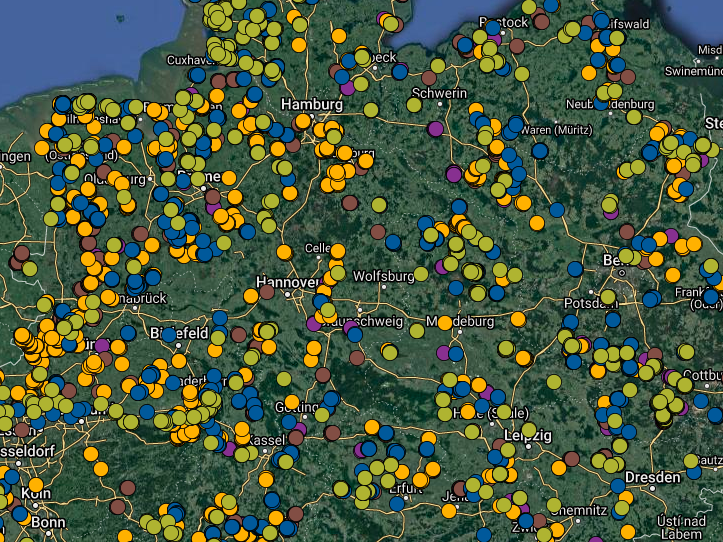Click the purple marker south of Schwerin
Viewport: 723px width, 542px height.
click(x=435, y=128)
